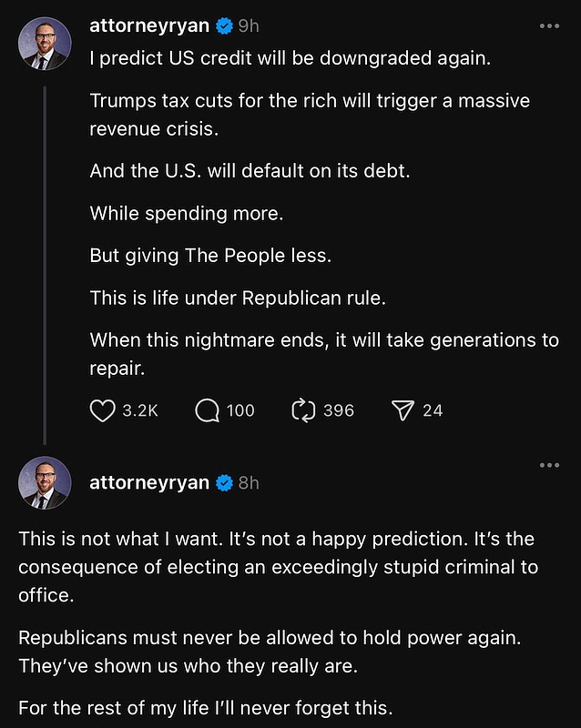
Task: View the 3.2K likes count
Action: (x=140, y=410)
